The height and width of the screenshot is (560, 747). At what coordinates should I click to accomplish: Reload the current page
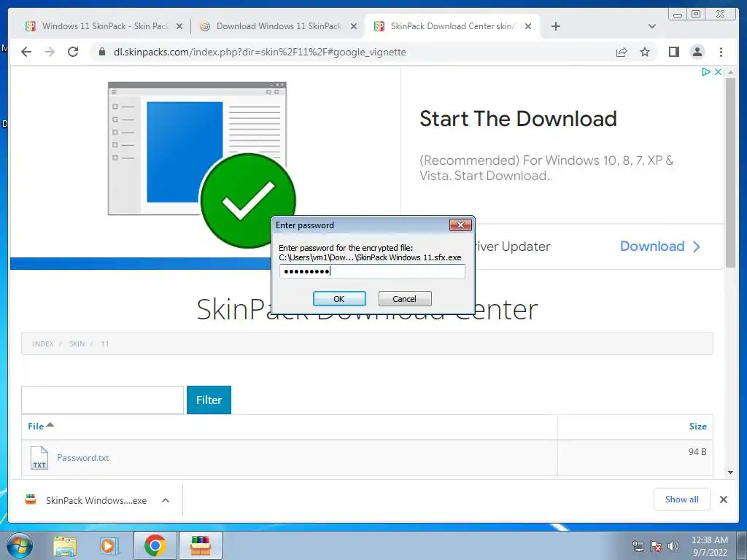pyautogui.click(x=73, y=52)
